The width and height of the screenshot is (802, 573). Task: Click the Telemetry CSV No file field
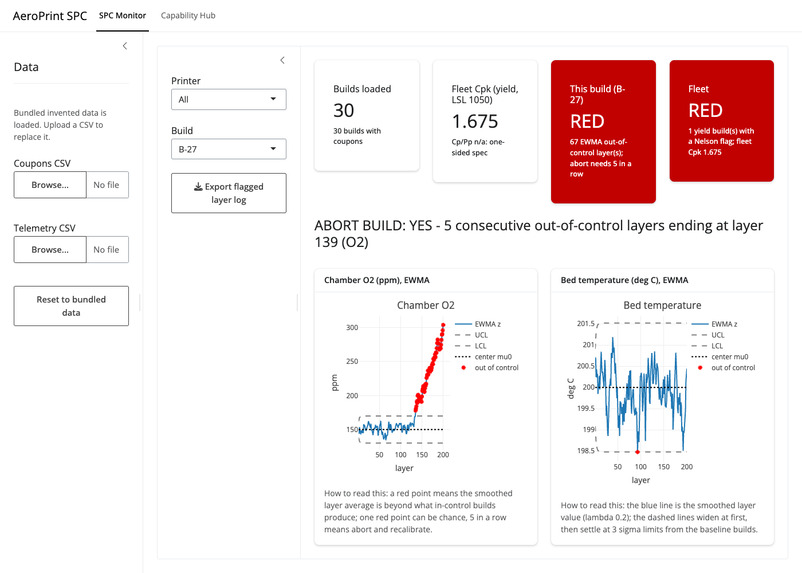click(x=107, y=250)
